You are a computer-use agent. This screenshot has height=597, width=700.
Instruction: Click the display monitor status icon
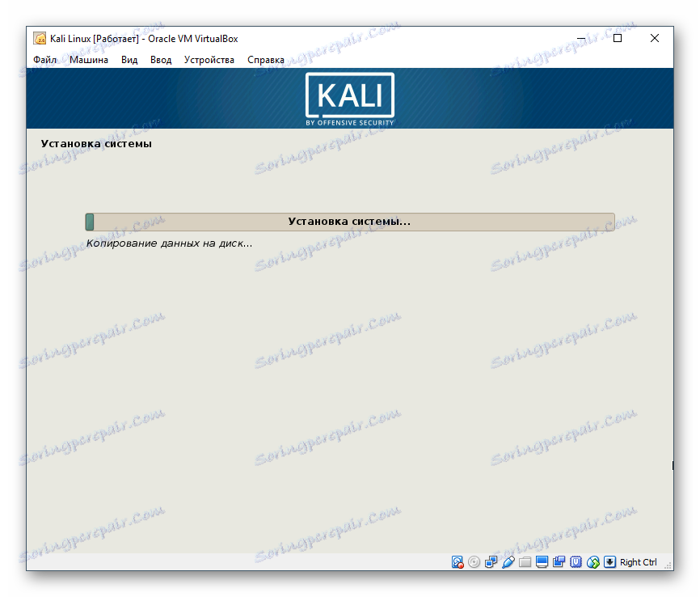click(542, 562)
